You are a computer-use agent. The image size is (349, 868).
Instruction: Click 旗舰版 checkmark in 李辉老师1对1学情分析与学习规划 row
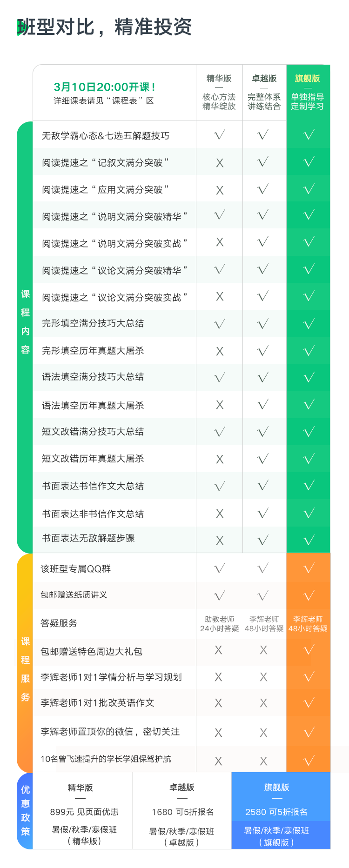(309, 676)
